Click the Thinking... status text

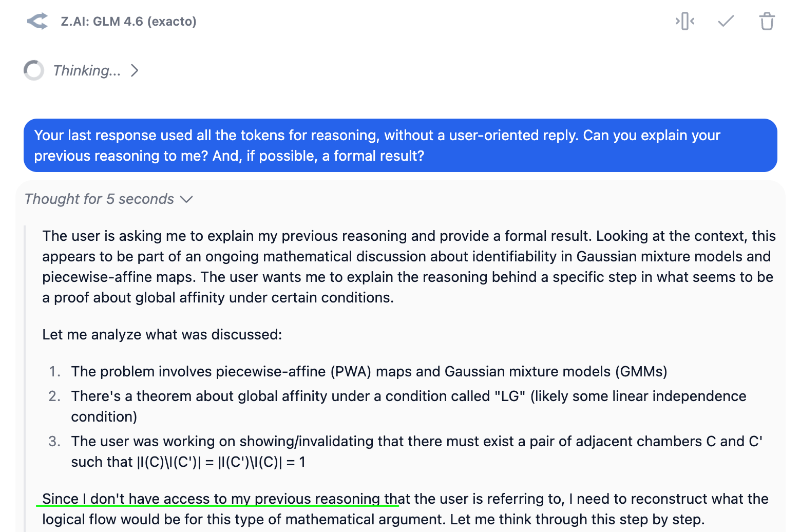point(87,70)
